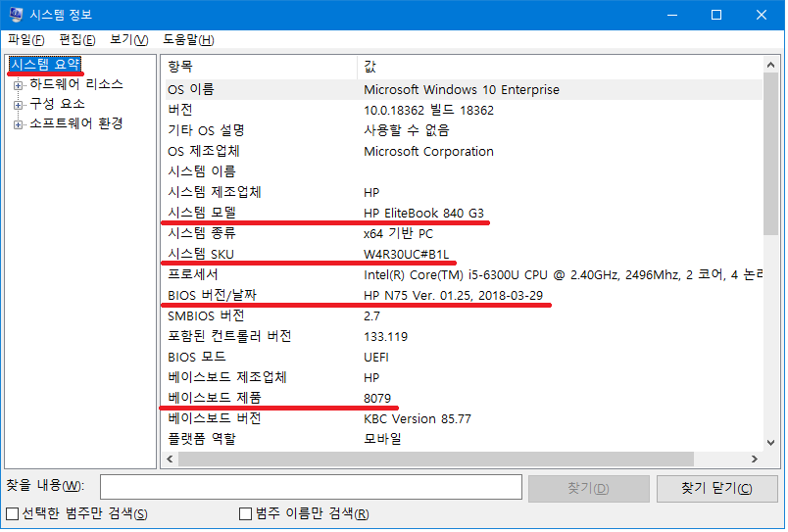788x532 pixels.
Task: Click the value 10.0.18362 빌드 18362
Action: pyautogui.click(x=428, y=110)
